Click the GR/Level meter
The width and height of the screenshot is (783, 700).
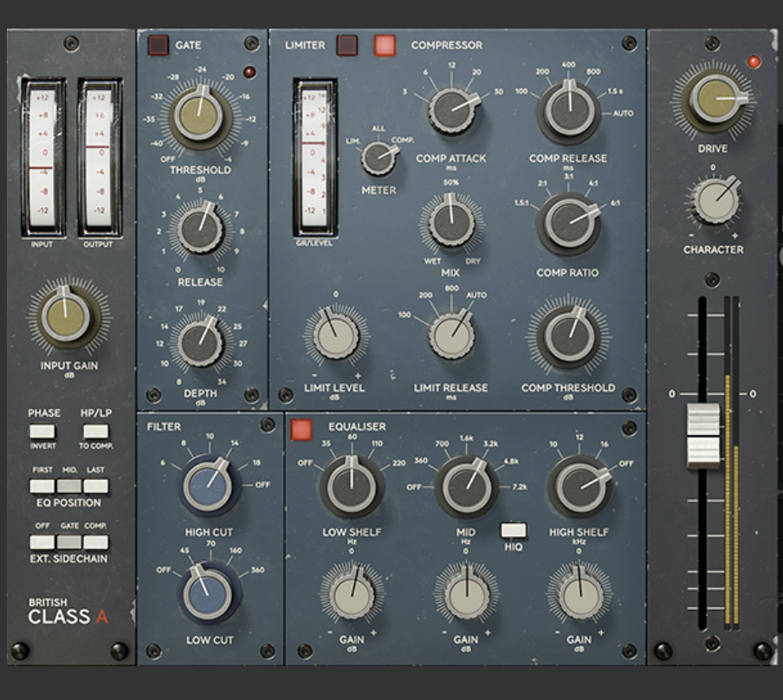314,158
